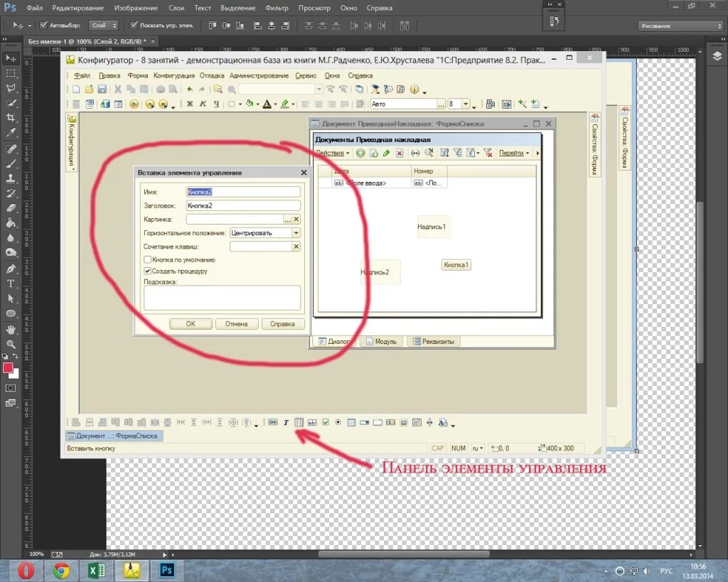This screenshot has width=728, height=582.
Task: Select the Paint Bucket tool
Action: coord(11,223)
